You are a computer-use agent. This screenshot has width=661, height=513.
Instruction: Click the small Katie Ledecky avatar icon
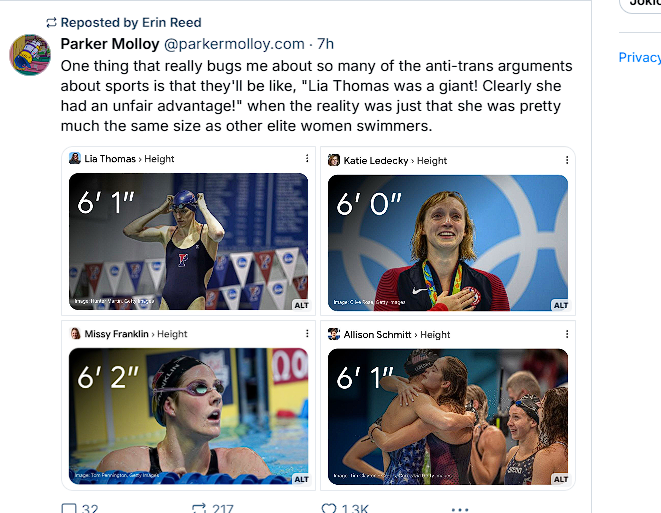tap(335, 160)
